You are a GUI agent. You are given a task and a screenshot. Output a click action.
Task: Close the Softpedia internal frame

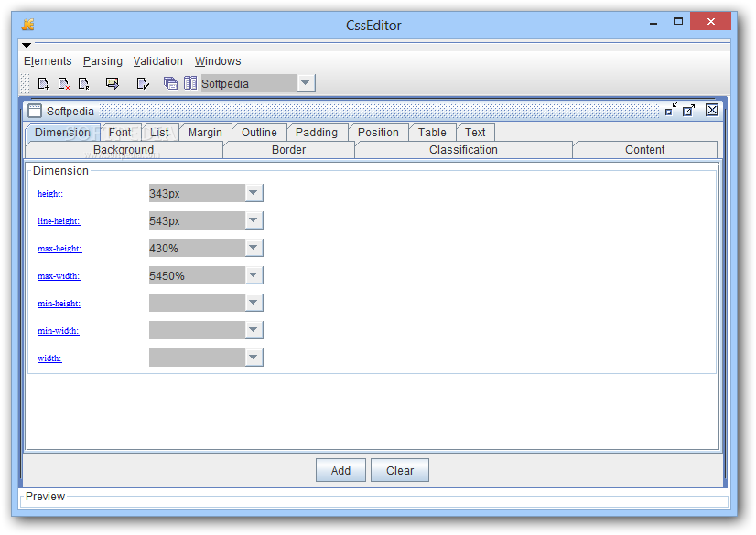click(x=712, y=110)
